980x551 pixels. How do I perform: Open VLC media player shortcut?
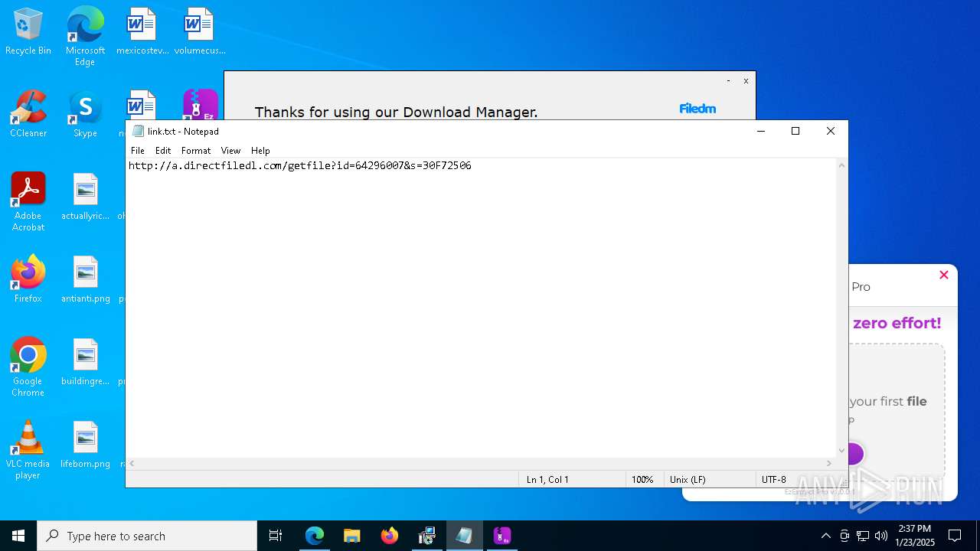coord(28,450)
